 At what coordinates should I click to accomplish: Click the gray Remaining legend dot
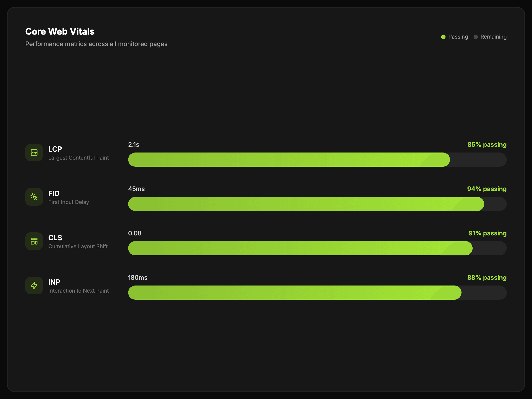(x=475, y=37)
